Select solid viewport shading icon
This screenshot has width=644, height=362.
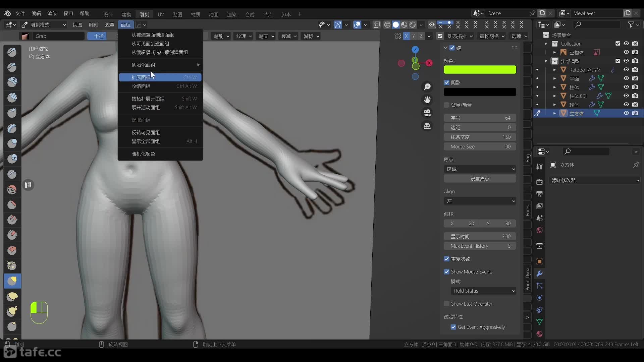[x=396, y=25]
